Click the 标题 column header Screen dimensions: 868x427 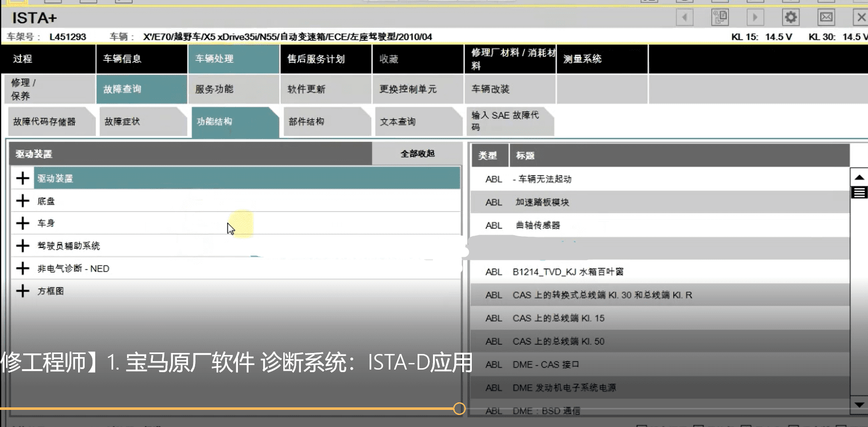tap(679, 156)
